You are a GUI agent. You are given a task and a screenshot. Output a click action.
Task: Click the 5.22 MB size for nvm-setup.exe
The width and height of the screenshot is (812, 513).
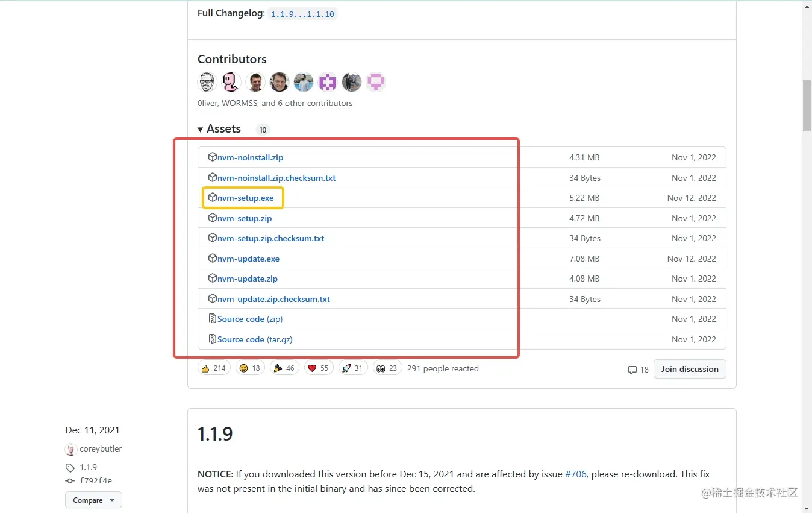coord(584,198)
